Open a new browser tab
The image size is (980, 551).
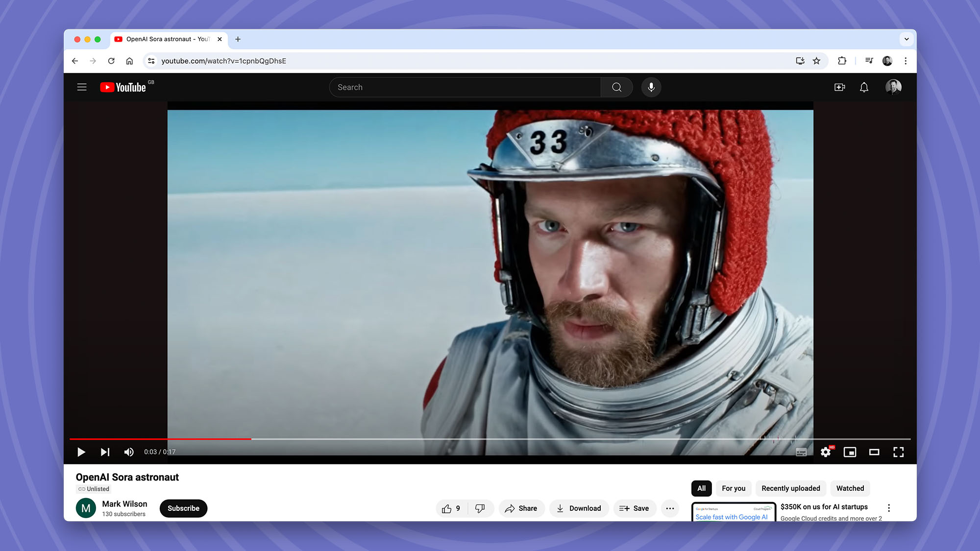point(238,39)
